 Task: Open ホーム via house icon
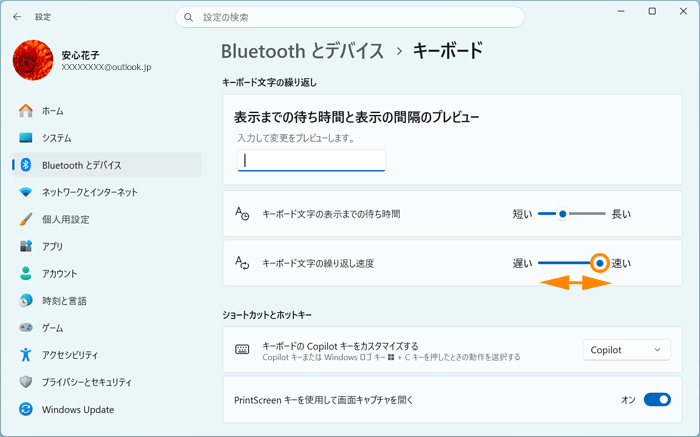[x=25, y=111]
